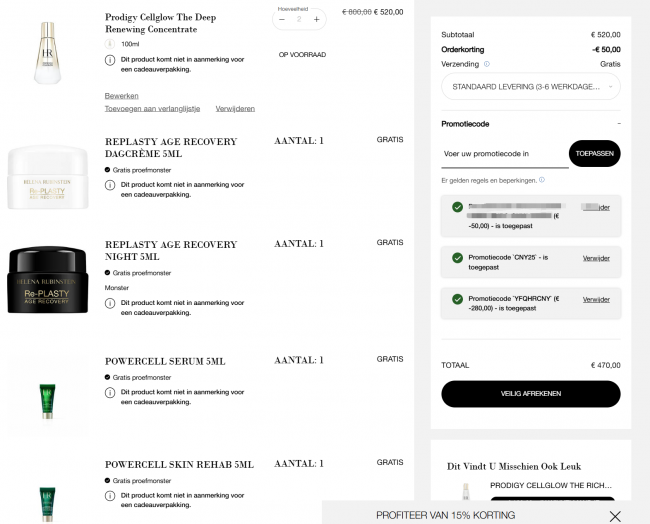Click info icon under Replasty Dagcrème
Viewport: 650px width, 524px height.
pyautogui.click(x=110, y=185)
